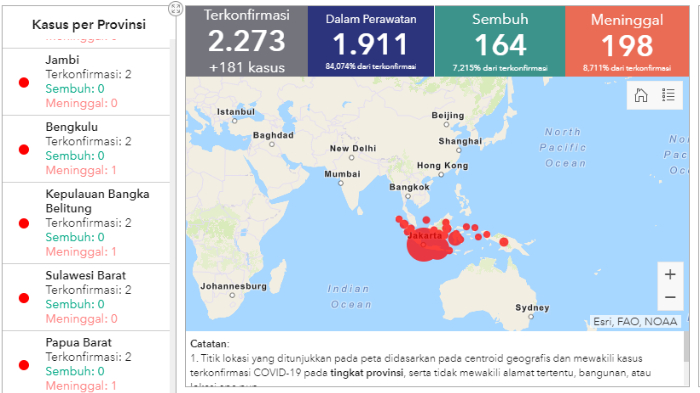Image resolution: width=700 pixels, height=393 pixels.
Task: Click 'Sembuh: 0' under Jambi
Action: (75, 88)
